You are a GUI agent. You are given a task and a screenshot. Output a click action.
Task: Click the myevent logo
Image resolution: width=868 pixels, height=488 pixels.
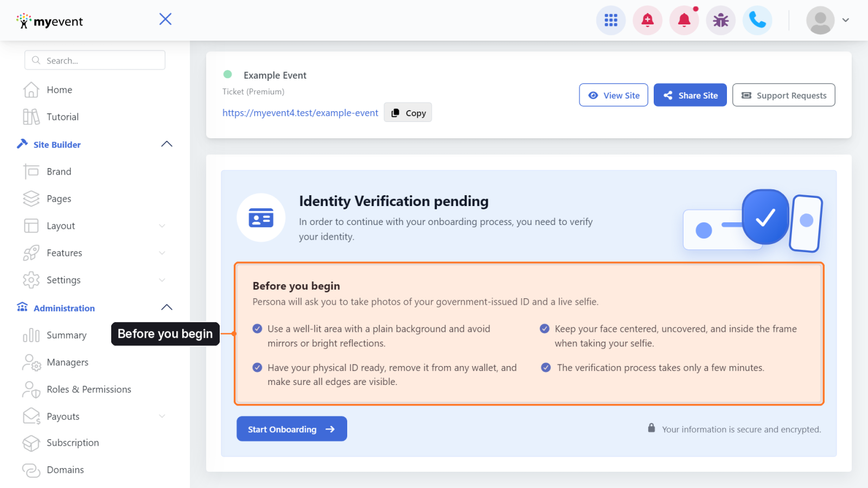(x=49, y=21)
